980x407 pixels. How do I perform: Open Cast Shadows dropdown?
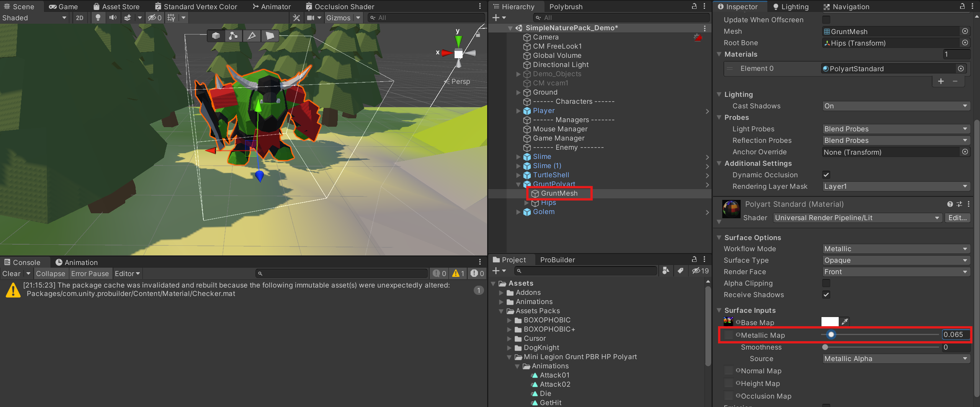point(896,106)
